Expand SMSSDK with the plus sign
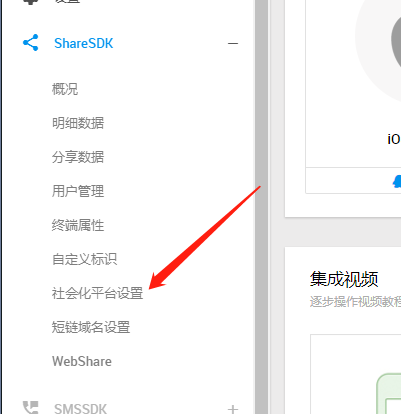The width and height of the screenshot is (401, 414). pyautogui.click(x=233, y=409)
